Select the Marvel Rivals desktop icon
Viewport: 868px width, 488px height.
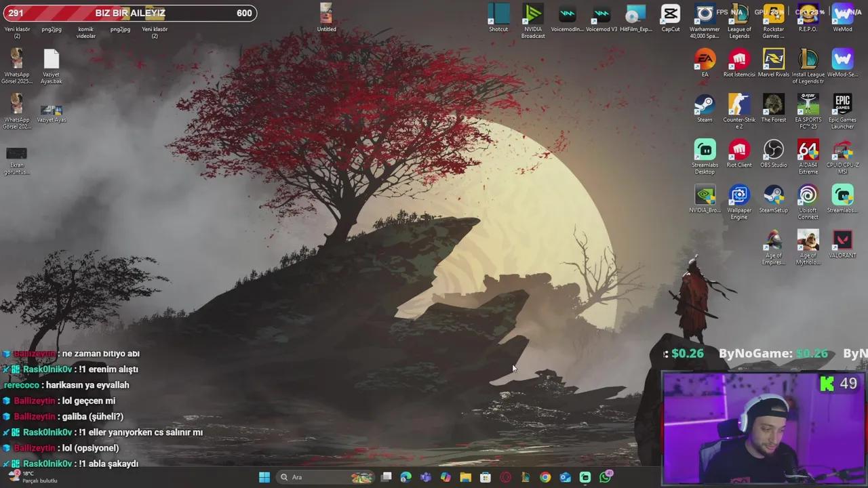pyautogui.click(x=774, y=63)
